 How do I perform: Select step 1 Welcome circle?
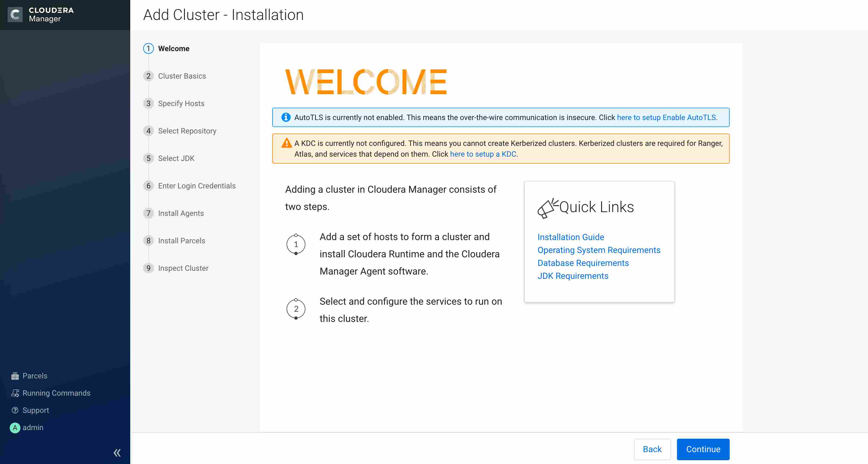[x=148, y=48]
